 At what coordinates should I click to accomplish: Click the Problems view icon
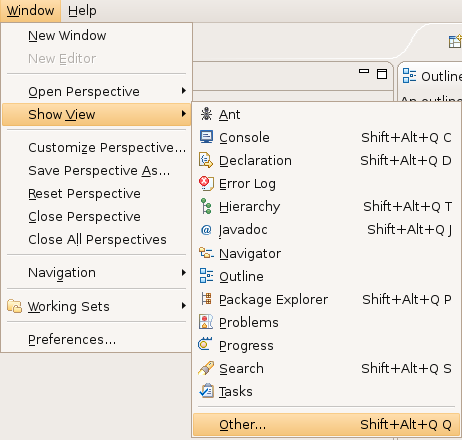(206, 322)
